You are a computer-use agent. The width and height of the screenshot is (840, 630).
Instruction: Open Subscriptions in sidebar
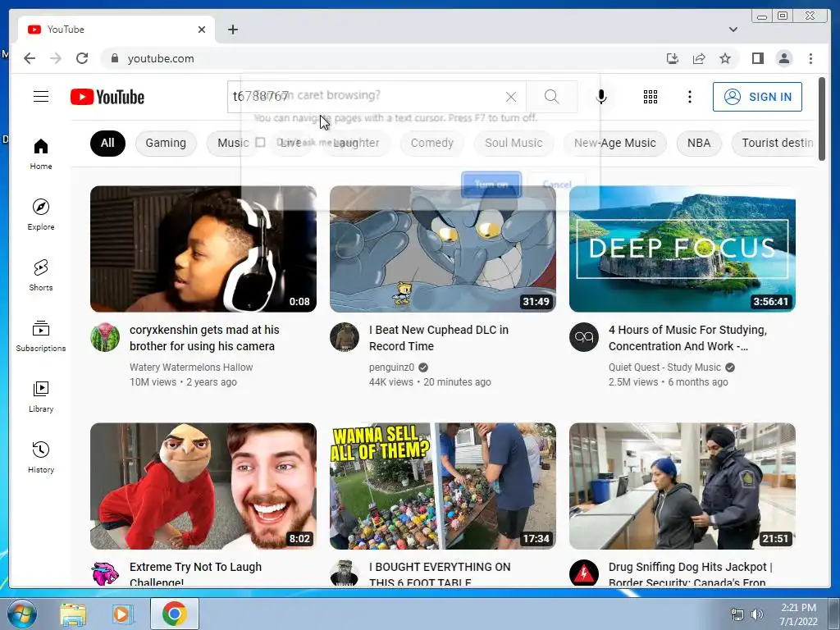[41, 336]
